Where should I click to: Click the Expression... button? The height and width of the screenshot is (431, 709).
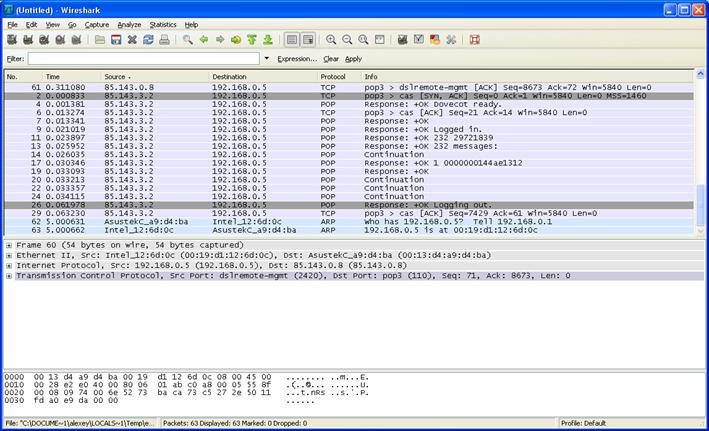[x=297, y=59]
